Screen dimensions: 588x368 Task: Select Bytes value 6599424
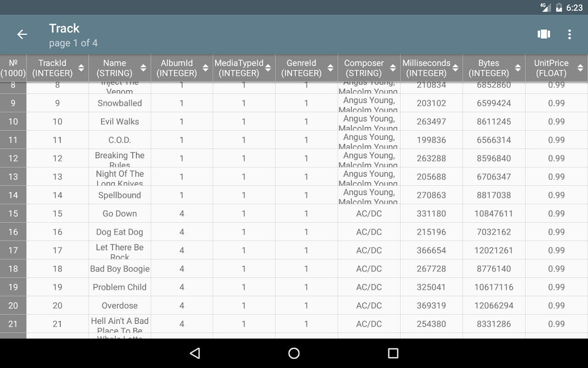[494, 103]
